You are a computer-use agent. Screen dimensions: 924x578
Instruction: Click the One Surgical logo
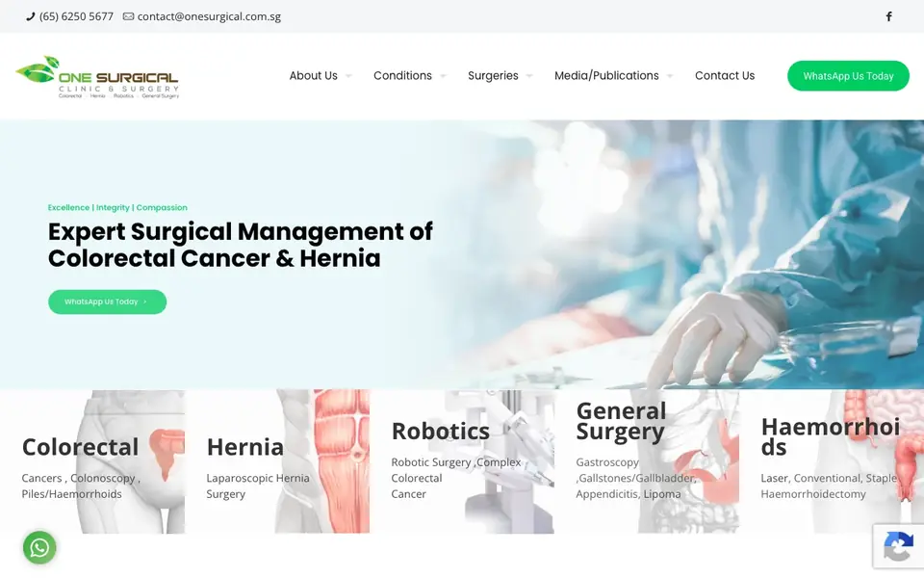click(97, 77)
